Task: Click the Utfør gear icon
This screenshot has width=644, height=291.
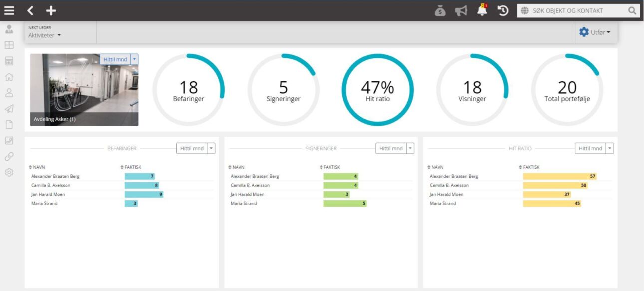Action: coord(584,32)
